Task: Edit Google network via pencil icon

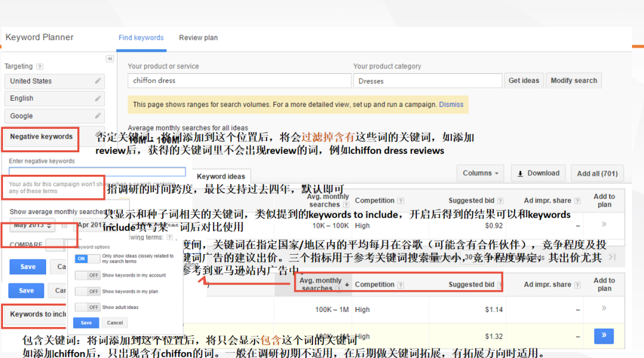Action: (x=98, y=116)
